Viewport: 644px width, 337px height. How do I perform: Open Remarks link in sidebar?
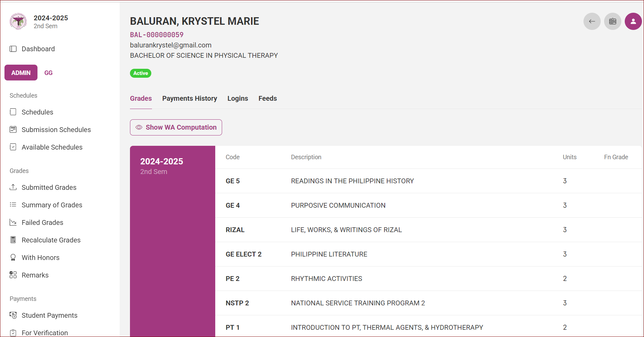[x=35, y=275]
